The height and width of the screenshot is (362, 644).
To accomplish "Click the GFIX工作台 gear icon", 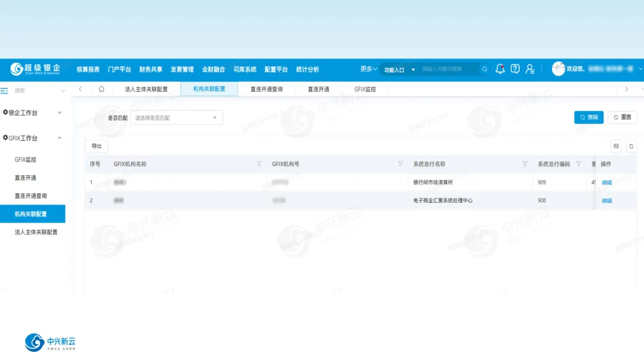I will (5, 138).
